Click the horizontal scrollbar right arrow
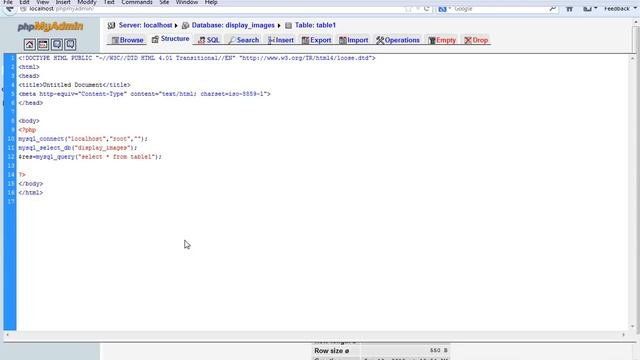This screenshot has width=640, height=360. (x=623, y=335)
